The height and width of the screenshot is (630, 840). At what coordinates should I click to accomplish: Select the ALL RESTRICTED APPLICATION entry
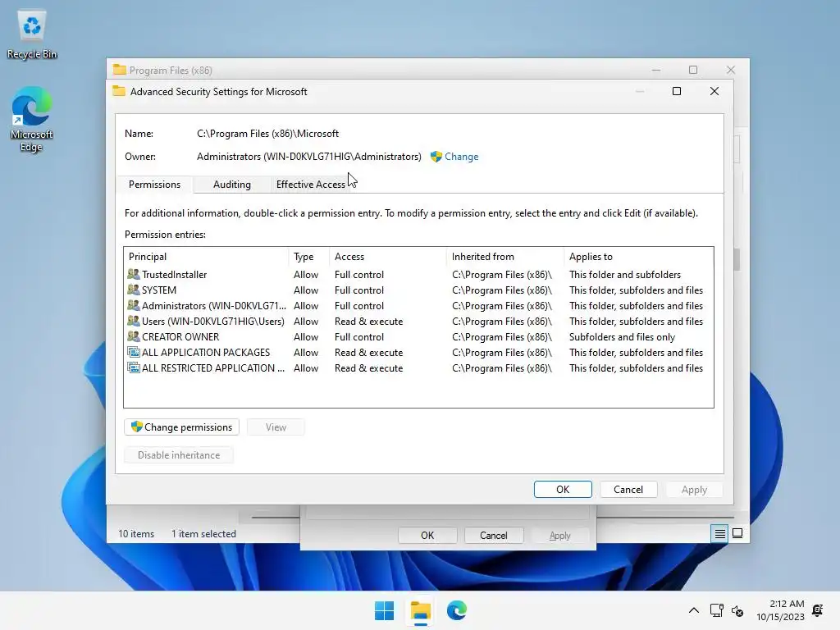coord(418,367)
